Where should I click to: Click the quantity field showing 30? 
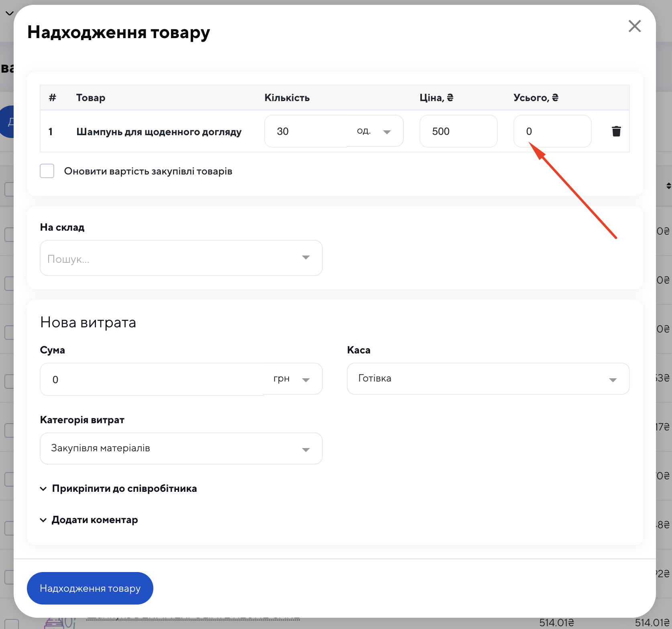(x=305, y=131)
